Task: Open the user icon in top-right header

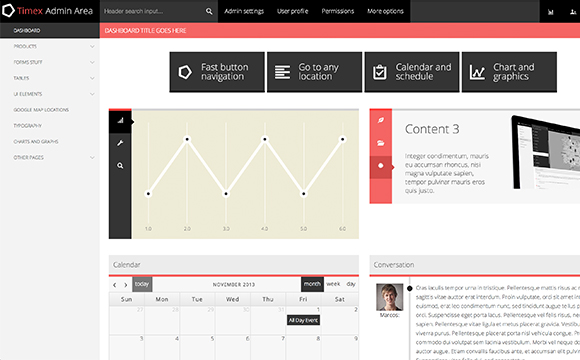Action: 573,12
